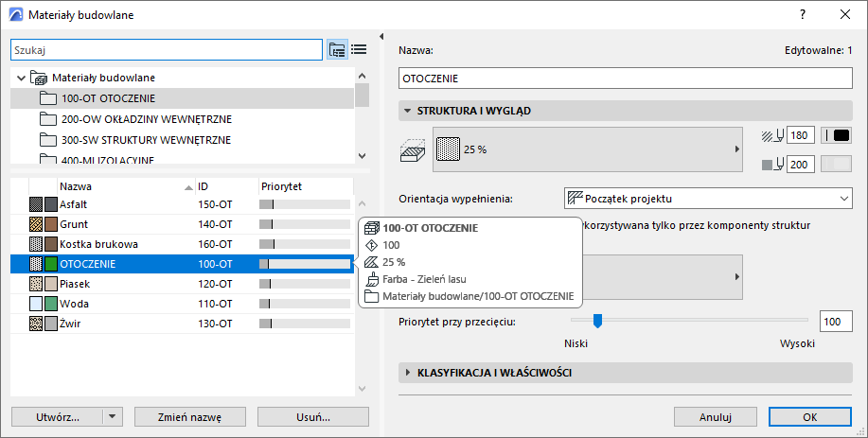
Task: Collapse the Materiały budowlane root folder
Action: (21, 78)
